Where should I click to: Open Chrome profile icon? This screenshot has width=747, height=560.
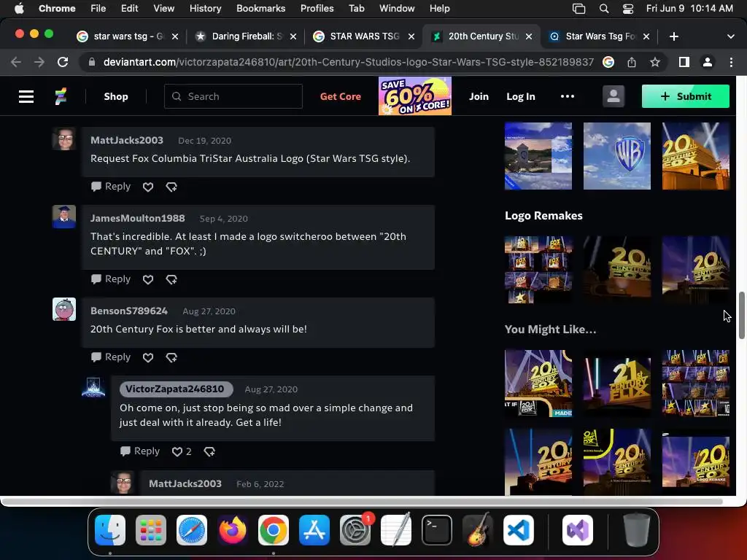click(708, 62)
